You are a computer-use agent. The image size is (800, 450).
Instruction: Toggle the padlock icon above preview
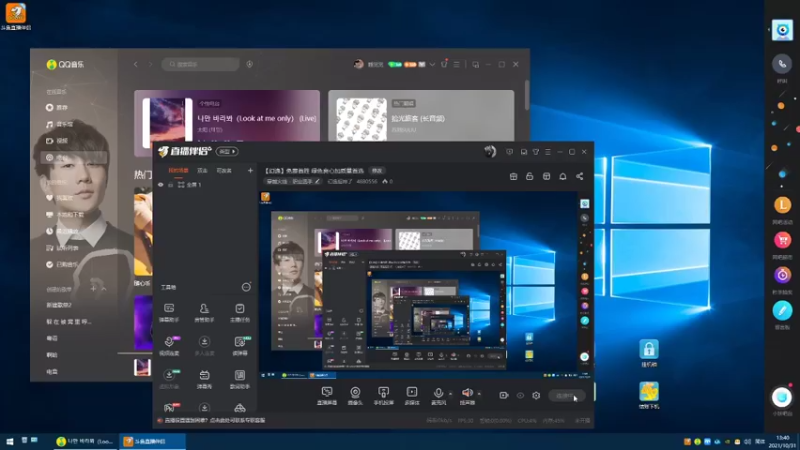coord(530,177)
